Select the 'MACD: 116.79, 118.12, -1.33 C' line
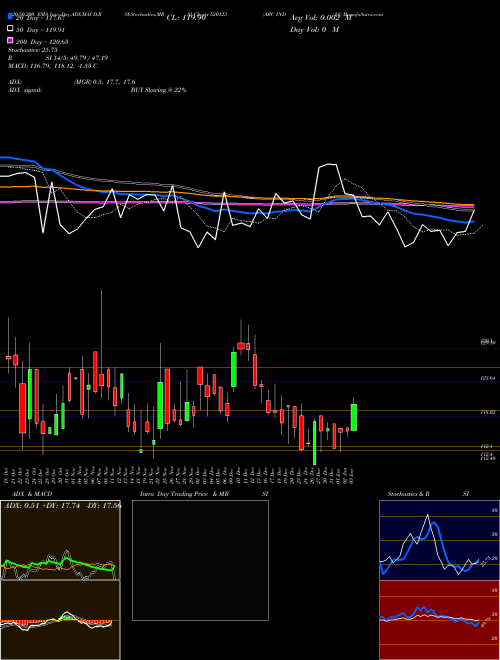Screen dimensions: 500x660 coord(53,66)
